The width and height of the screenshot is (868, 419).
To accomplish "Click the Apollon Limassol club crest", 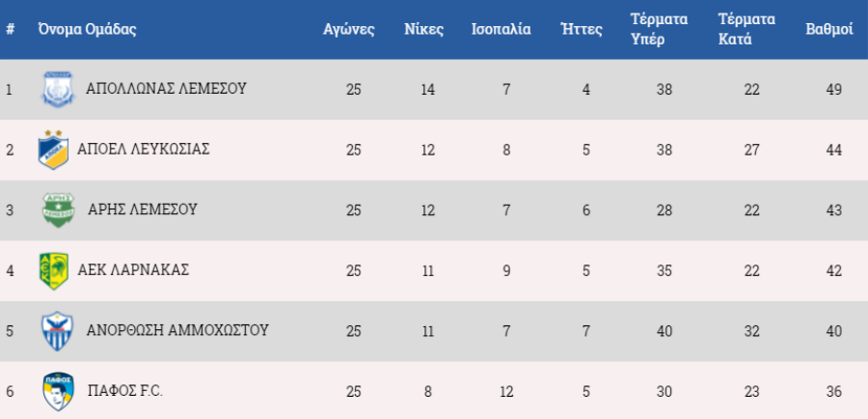I will point(58,89).
